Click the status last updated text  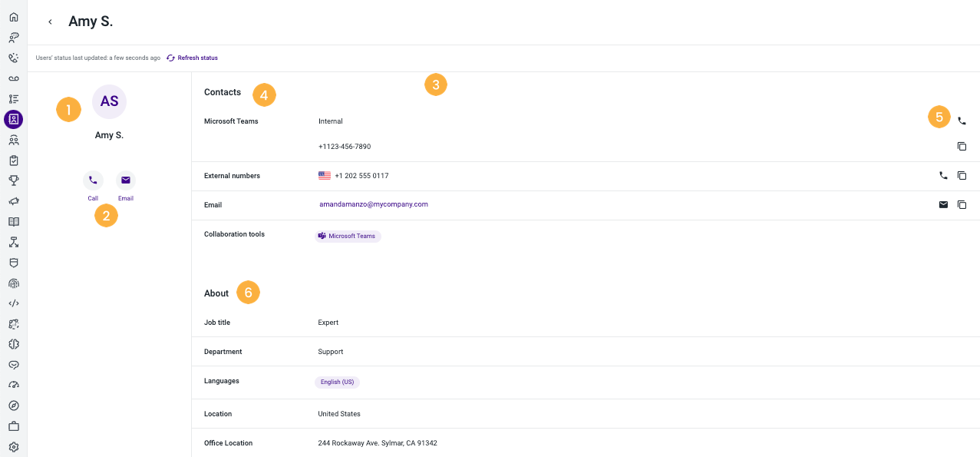point(98,58)
